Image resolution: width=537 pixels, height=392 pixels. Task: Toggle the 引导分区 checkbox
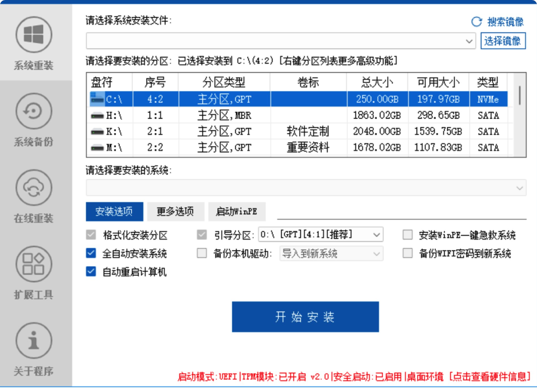click(202, 234)
